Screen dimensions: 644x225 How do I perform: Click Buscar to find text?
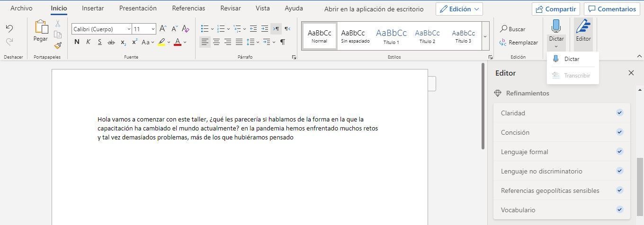point(513,29)
